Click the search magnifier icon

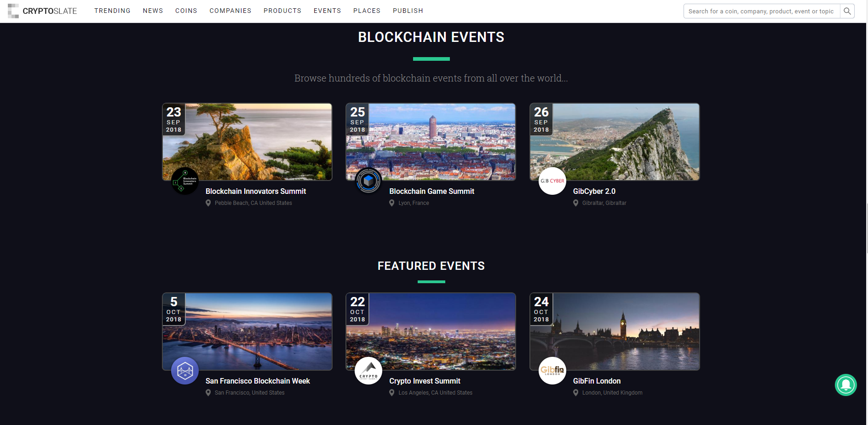tap(847, 11)
